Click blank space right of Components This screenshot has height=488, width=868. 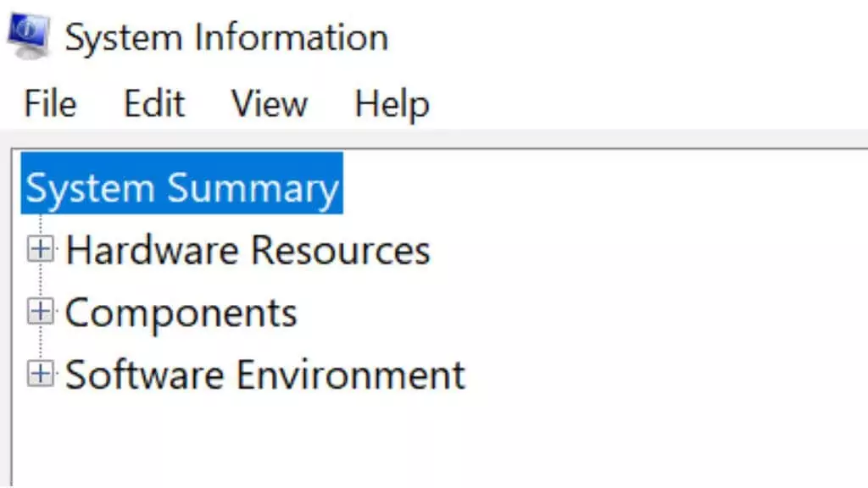pyautogui.click(x=581, y=313)
